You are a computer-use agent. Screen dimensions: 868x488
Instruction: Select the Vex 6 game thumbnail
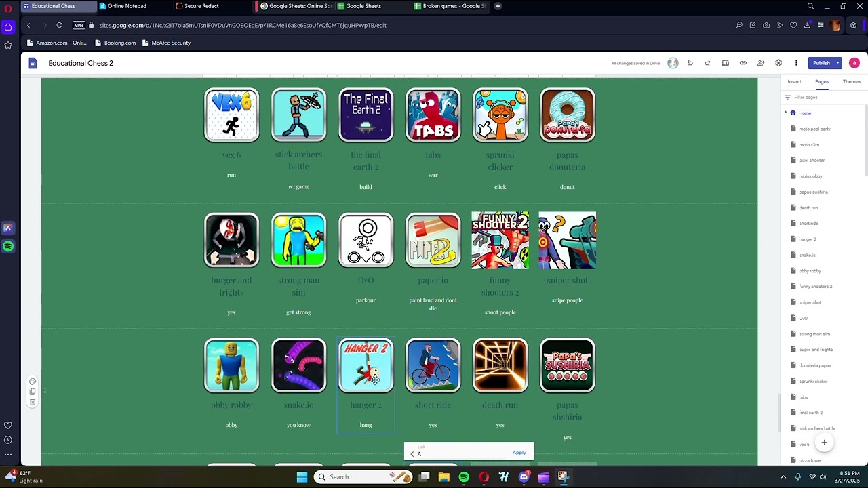coord(231,115)
